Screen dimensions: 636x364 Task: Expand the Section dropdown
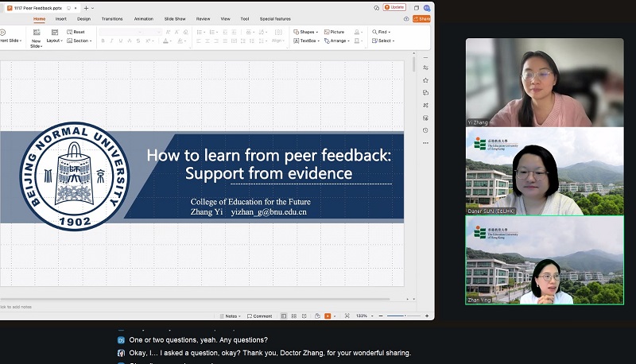pos(79,41)
